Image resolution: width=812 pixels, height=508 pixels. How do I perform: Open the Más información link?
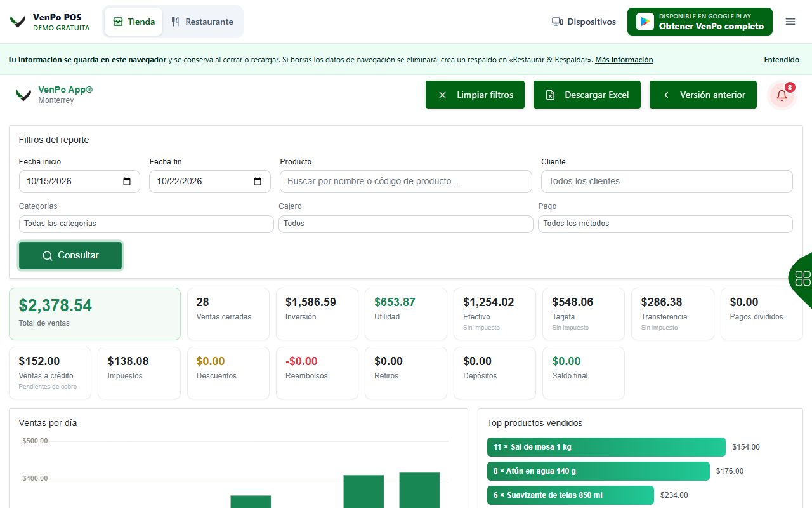coord(624,60)
